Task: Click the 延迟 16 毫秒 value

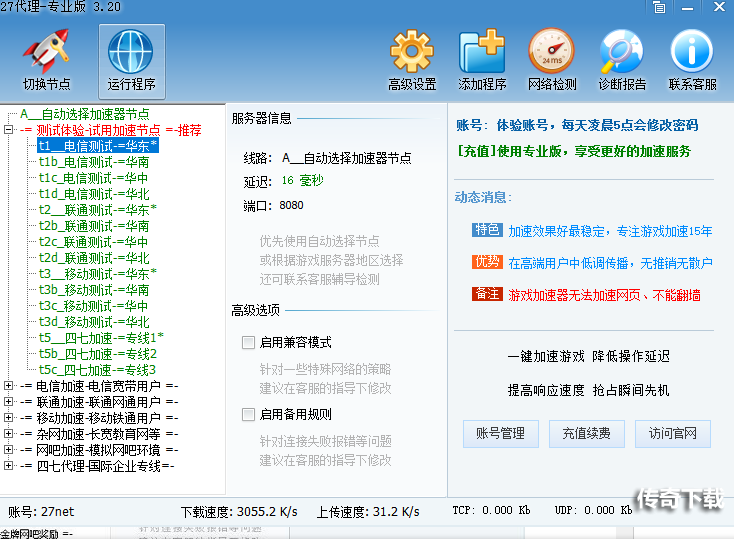Action: (x=302, y=181)
